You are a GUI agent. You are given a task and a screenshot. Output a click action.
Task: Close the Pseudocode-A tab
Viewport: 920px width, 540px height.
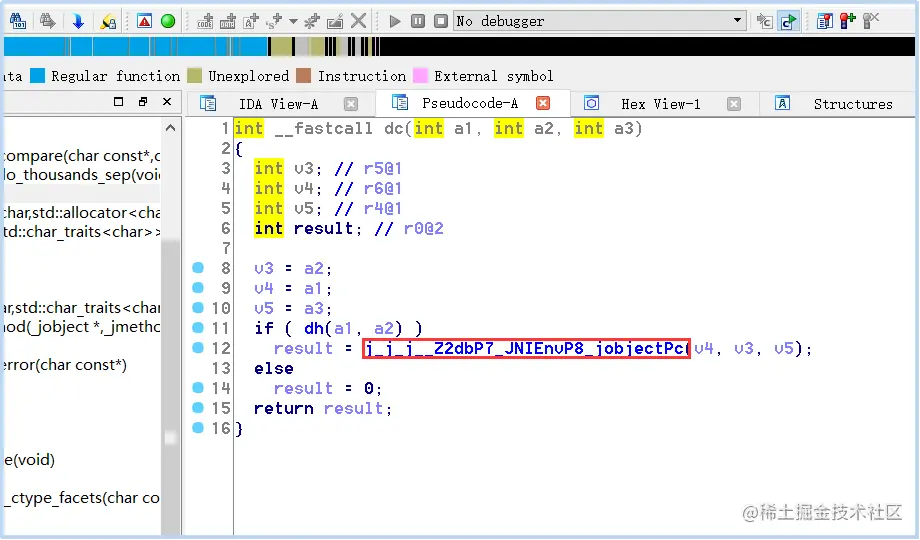[x=543, y=103]
